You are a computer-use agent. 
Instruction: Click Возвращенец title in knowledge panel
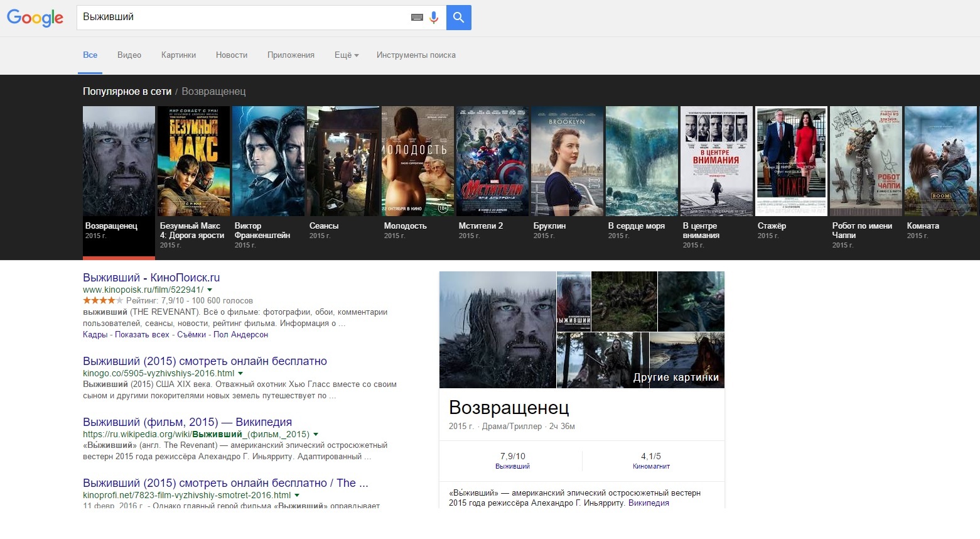[509, 408]
